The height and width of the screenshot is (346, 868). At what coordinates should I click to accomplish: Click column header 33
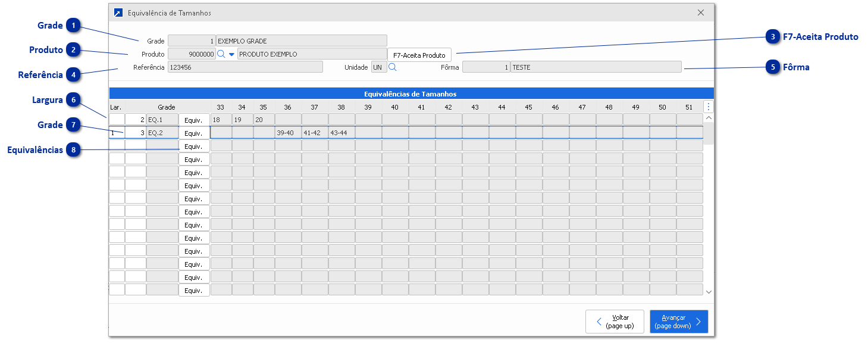click(x=221, y=107)
